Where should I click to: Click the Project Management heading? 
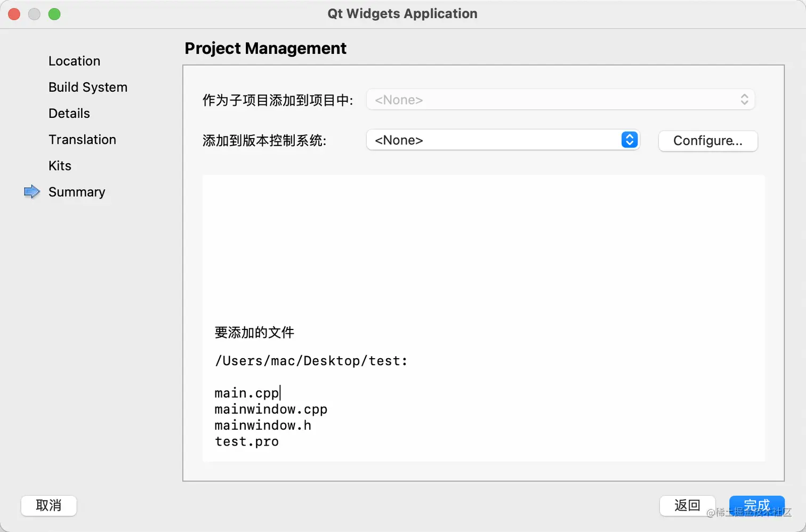pos(265,49)
